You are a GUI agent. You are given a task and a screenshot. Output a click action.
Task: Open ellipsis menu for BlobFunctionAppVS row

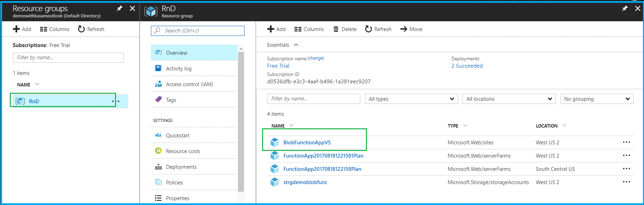627,142
